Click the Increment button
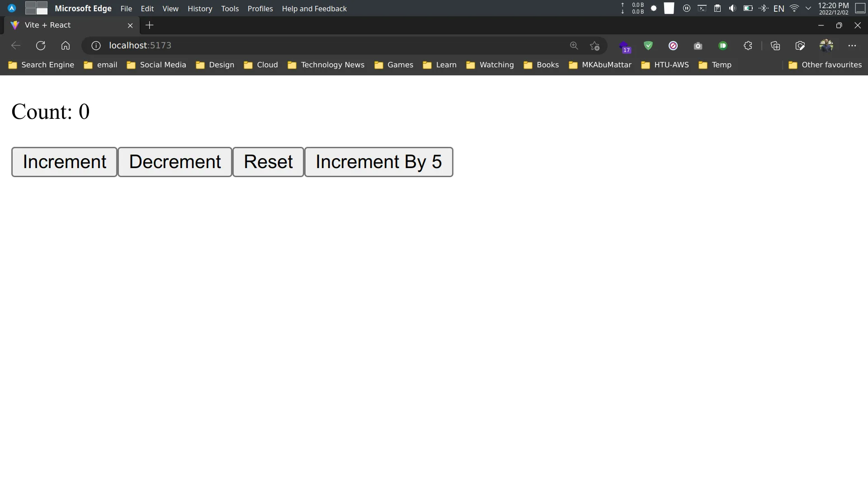This screenshot has height=488, width=868. coord(64,161)
